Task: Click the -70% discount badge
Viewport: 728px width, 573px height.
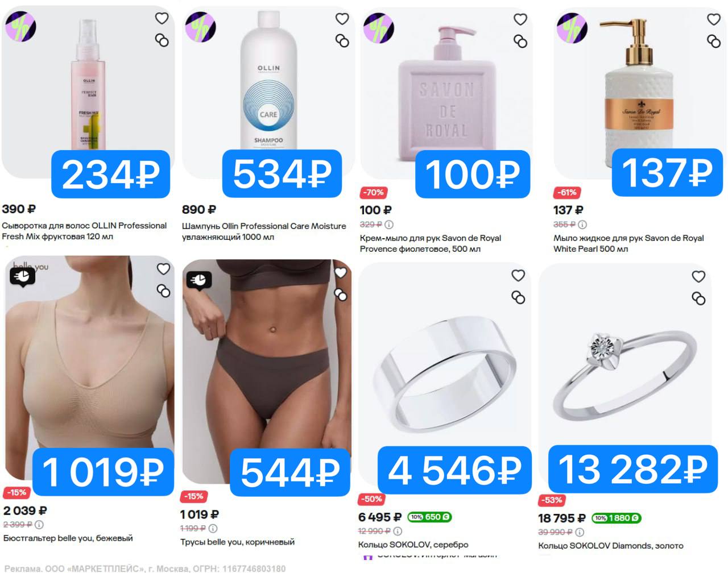Action: [374, 193]
